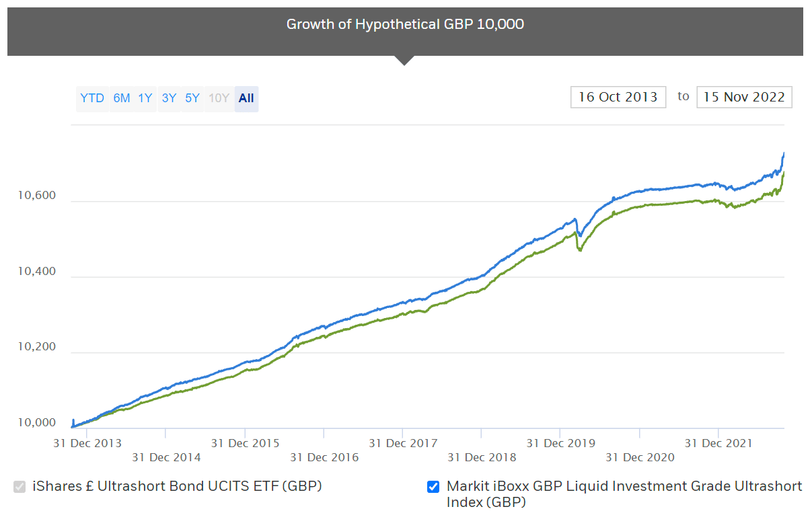This screenshot has height=511, width=812.
Task: Select the All time range
Action: coord(246,97)
